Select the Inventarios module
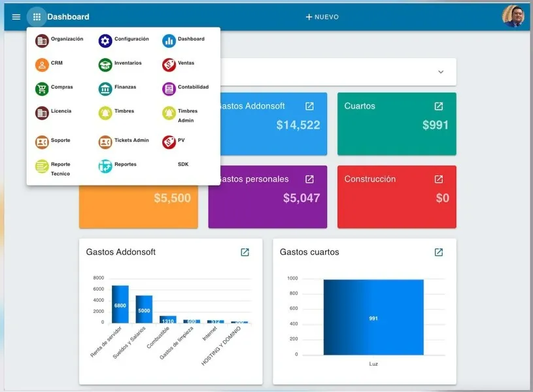533x392 pixels. tap(103, 63)
